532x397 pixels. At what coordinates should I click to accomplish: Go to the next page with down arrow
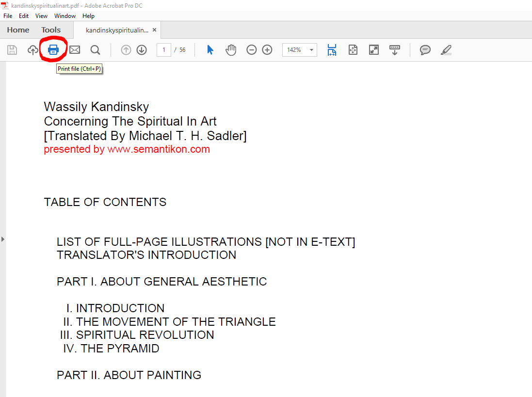142,50
